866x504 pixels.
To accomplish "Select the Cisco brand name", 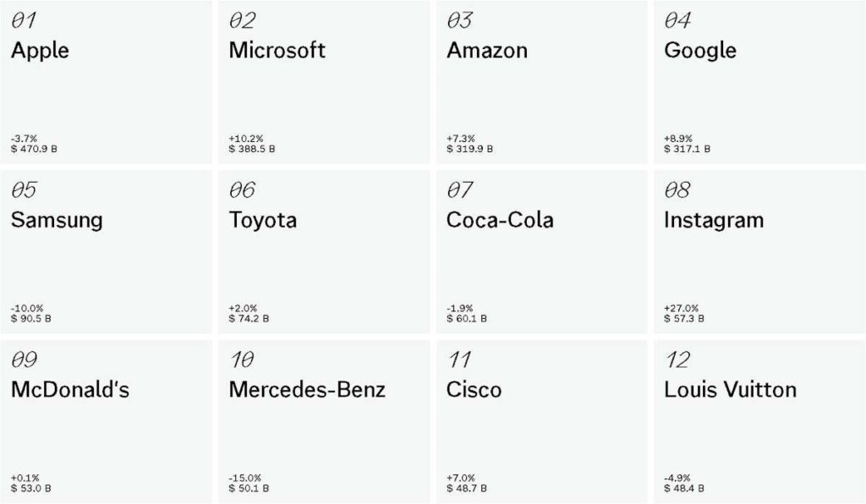I will tap(474, 390).
